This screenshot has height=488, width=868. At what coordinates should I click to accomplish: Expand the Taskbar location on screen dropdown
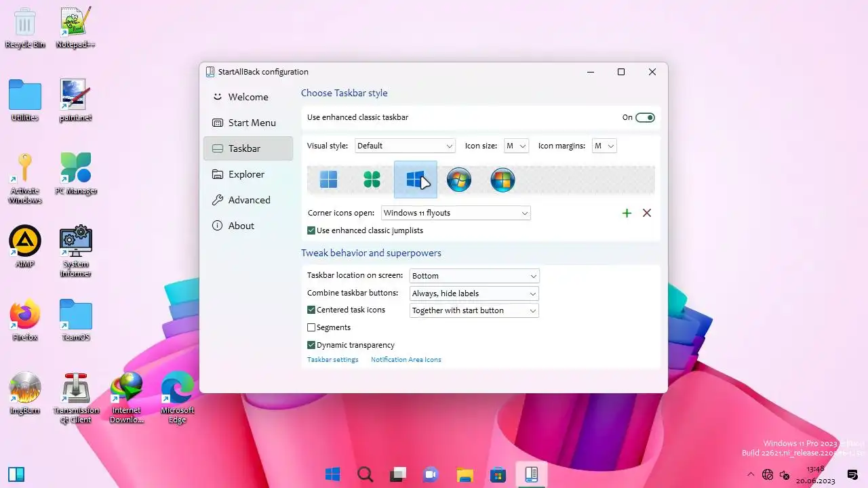[474, 276]
